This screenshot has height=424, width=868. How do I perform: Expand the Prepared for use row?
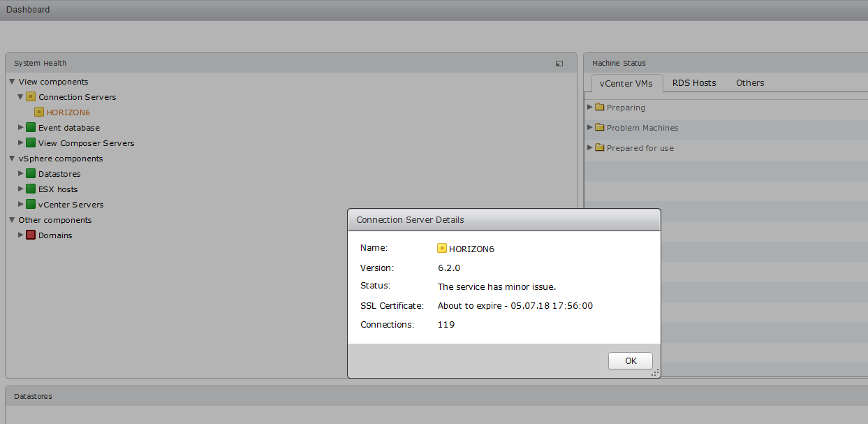(590, 147)
